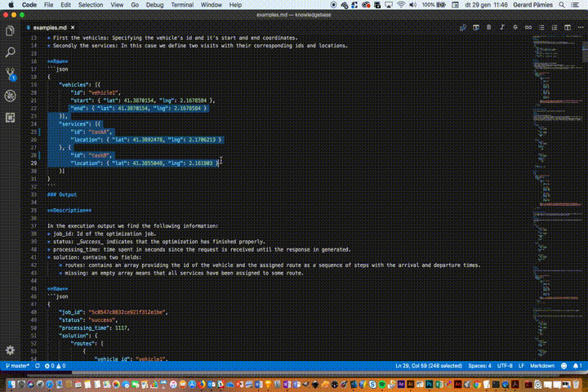Image resolution: width=588 pixels, height=392 pixels.
Task: Toggle bulleted list in editor toolbar
Action: [541, 28]
